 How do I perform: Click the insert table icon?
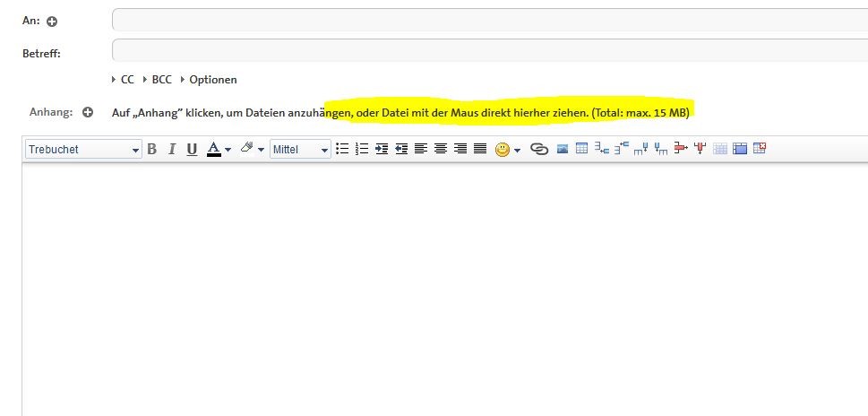(581, 150)
